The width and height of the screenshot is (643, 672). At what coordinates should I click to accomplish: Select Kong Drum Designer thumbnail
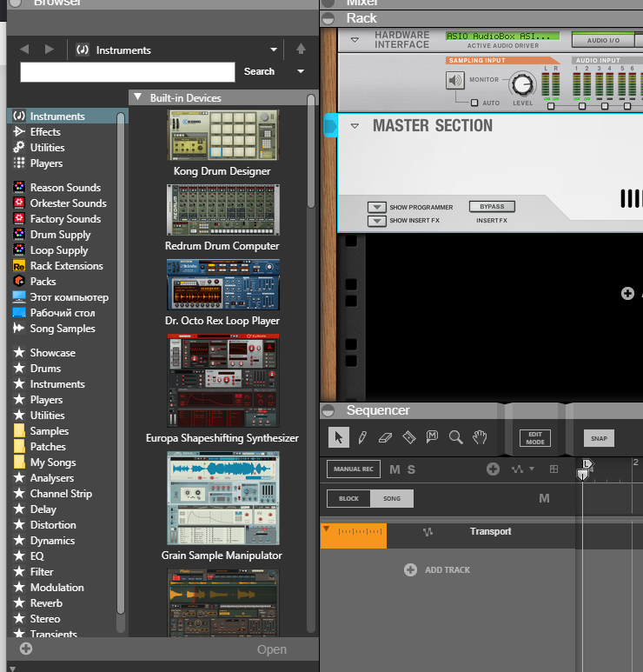click(222, 135)
